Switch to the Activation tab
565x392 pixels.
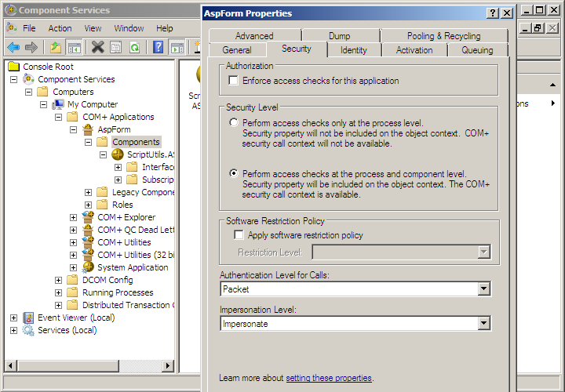(x=414, y=50)
